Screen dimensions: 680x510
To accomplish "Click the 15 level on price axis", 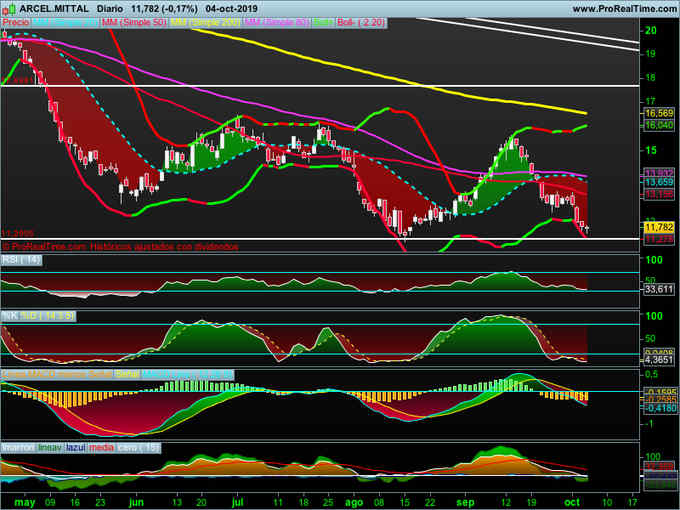I will (x=651, y=150).
